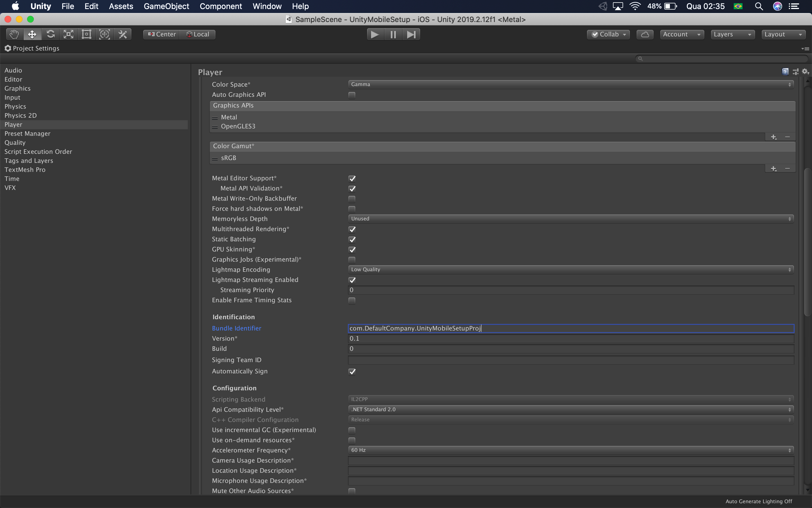Image resolution: width=812 pixels, height=508 pixels.
Task: Open custom editor tools
Action: pyautogui.click(x=123, y=34)
